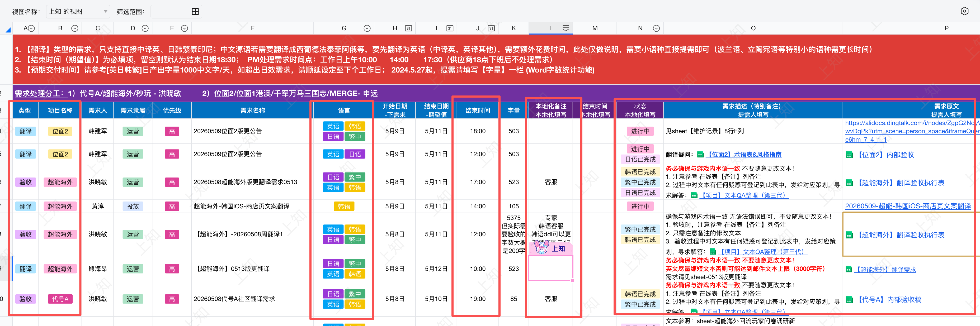Click column H calendar icon

408,28
